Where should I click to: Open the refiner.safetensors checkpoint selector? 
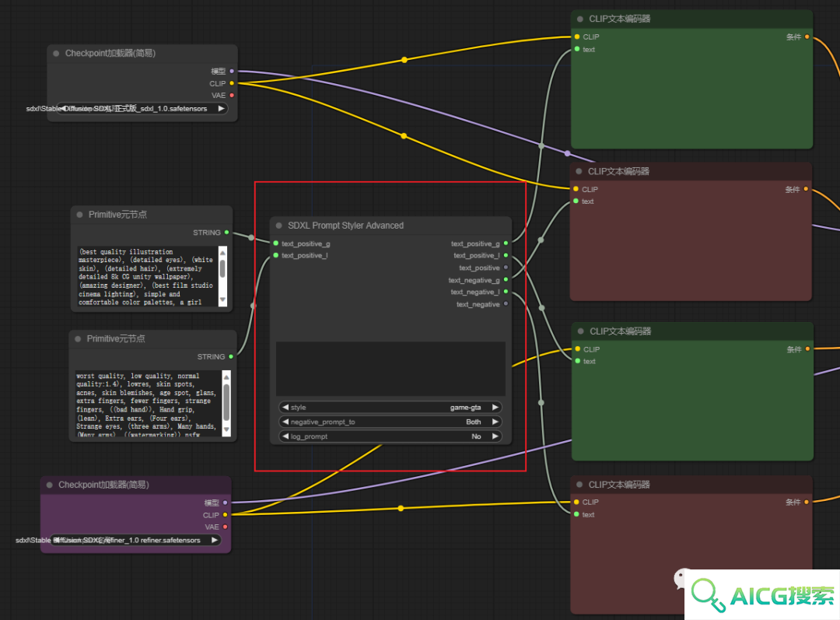(x=135, y=540)
